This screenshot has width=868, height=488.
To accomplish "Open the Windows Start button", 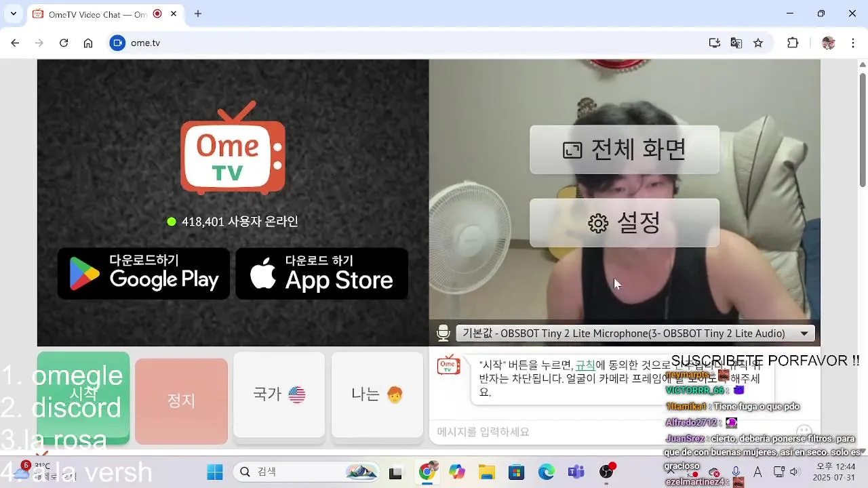I will tap(215, 472).
